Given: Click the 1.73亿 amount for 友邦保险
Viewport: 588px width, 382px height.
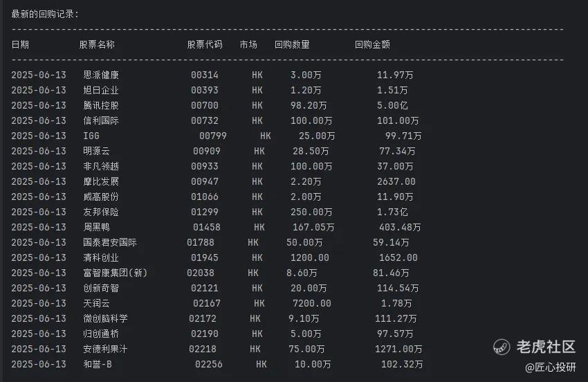Looking at the screenshot, I should click(x=392, y=212).
